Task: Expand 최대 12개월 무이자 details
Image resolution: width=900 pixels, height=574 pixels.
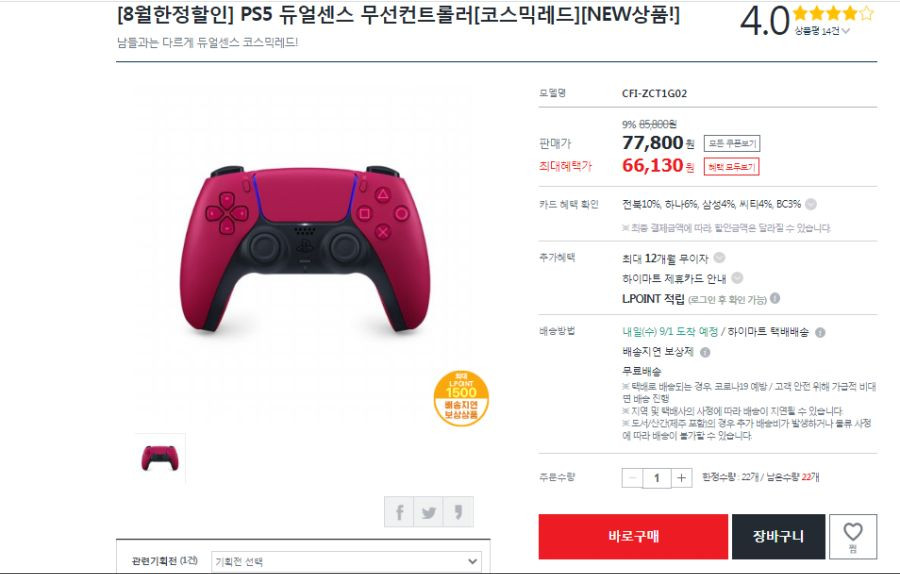Action: [x=719, y=258]
